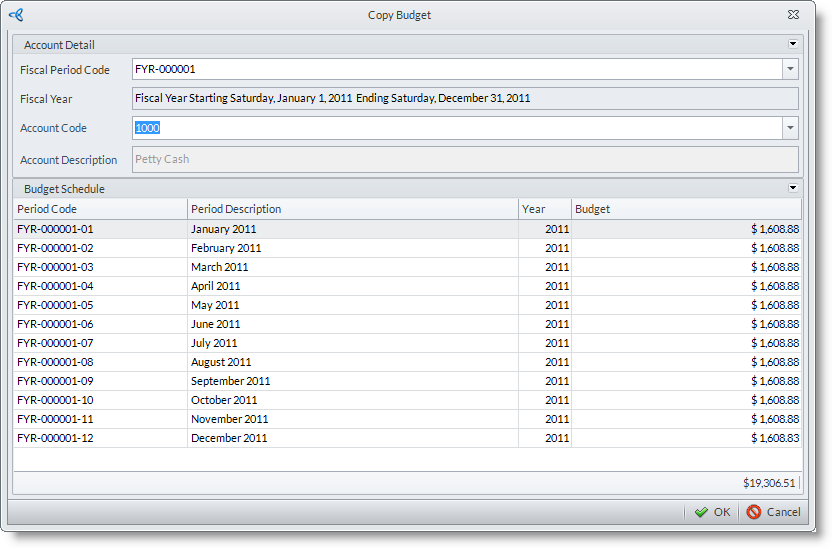Click the Fiscal Year text field
This screenshot has height=548, width=832.
465,98
